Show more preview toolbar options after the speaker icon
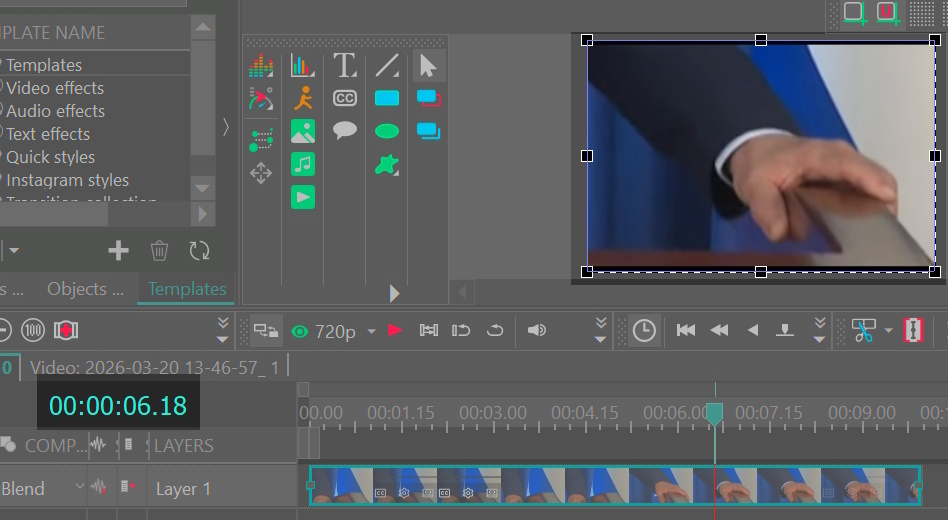Screen dimensions: 948x520 click(600, 330)
